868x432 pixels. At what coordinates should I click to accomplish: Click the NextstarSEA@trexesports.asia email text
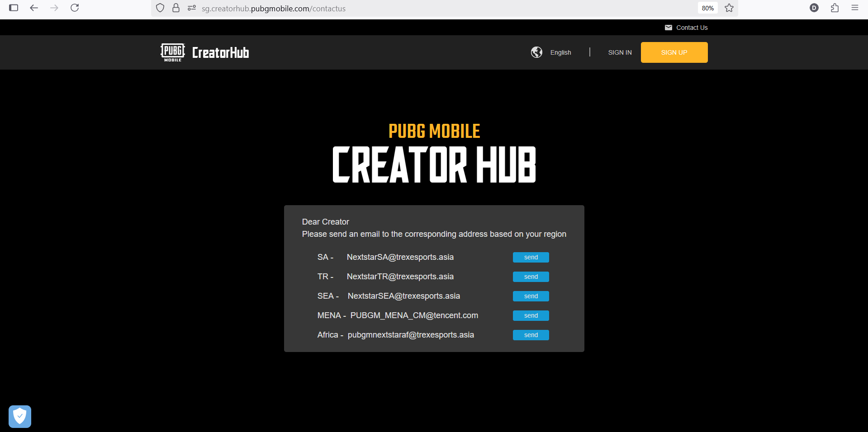coord(404,296)
